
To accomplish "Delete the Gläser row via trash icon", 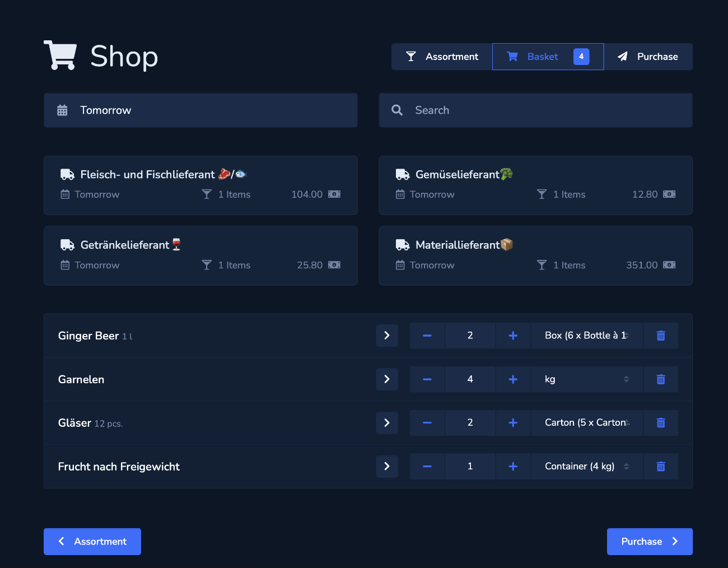I will pos(661,423).
